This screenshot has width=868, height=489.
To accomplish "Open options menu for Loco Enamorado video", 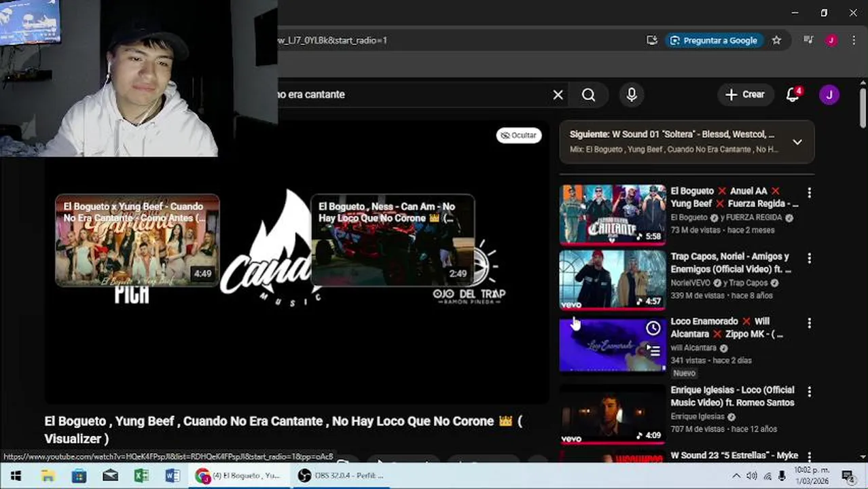I will 809,323.
